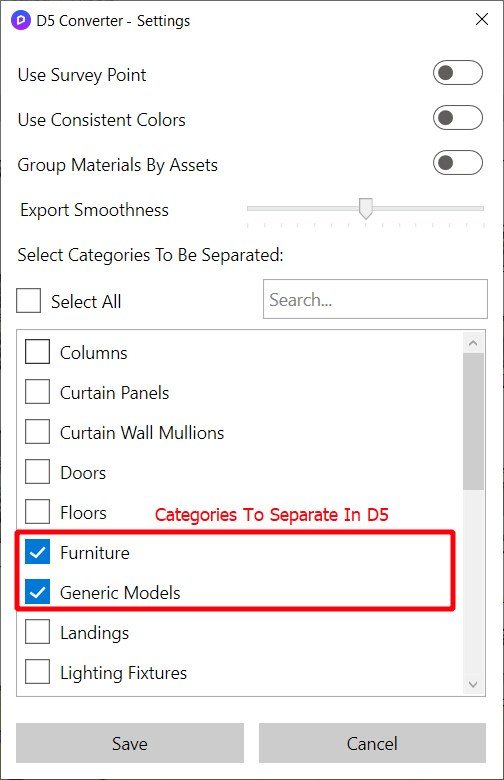504x780 pixels.
Task: Select the Doors category checkbox
Action: tap(37, 472)
